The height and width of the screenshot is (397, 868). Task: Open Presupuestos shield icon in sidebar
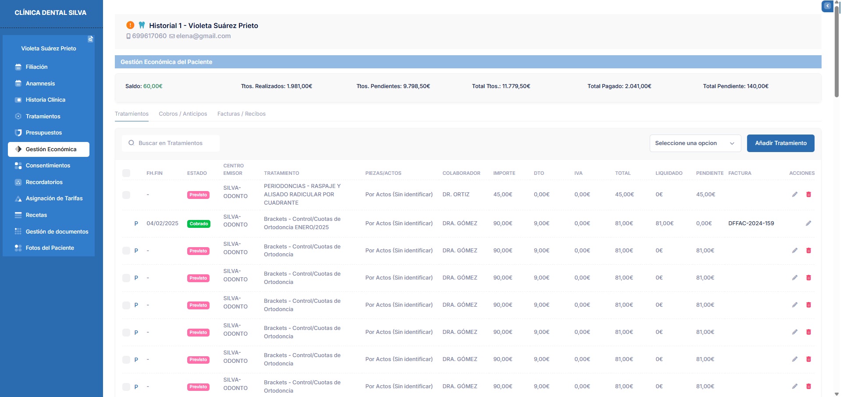[x=18, y=133]
